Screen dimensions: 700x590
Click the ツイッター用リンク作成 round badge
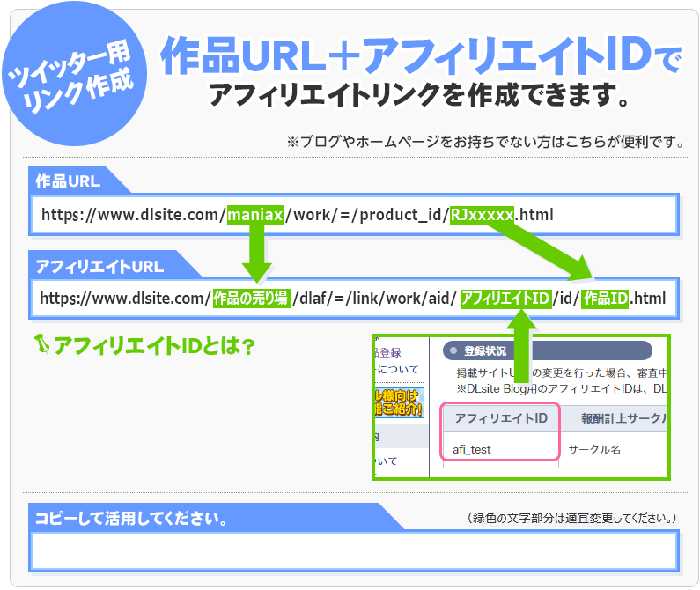click(75, 74)
